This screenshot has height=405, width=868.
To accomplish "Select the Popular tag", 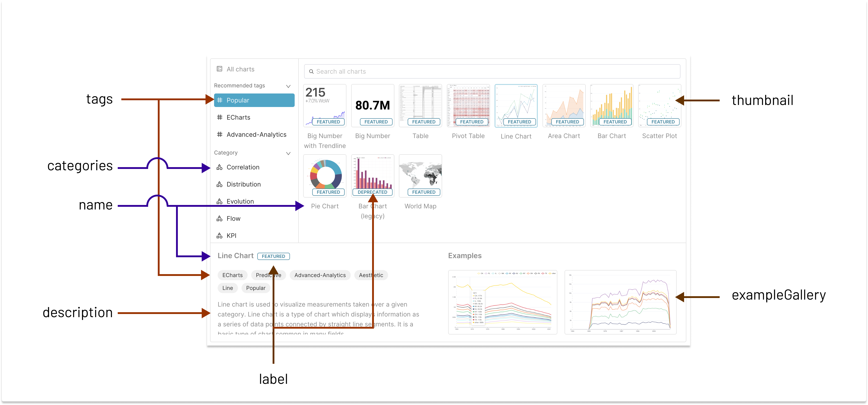I will [254, 100].
